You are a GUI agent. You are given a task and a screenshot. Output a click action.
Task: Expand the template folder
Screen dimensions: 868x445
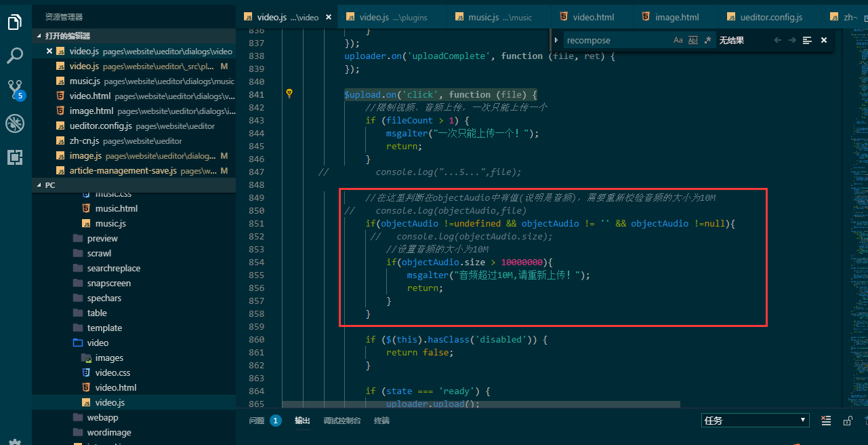click(x=104, y=328)
